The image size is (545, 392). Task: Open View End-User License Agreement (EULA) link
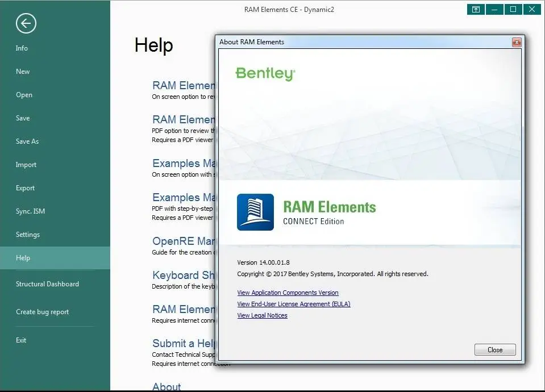click(x=294, y=304)
